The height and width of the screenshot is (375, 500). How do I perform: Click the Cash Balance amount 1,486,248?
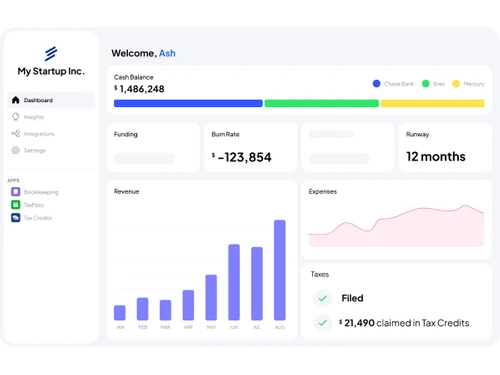[139, 89]
